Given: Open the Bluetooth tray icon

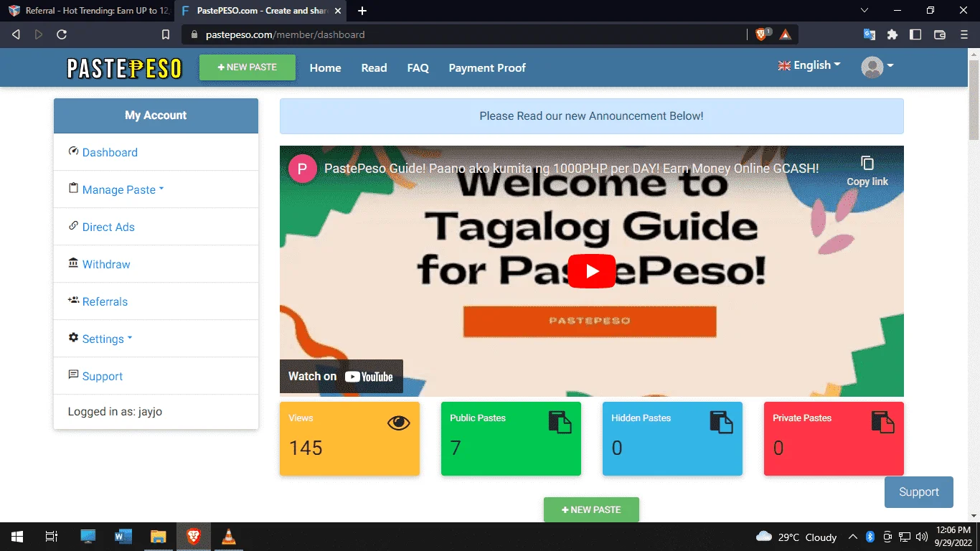Looking at the screenshot, I should tap(870, 537).
